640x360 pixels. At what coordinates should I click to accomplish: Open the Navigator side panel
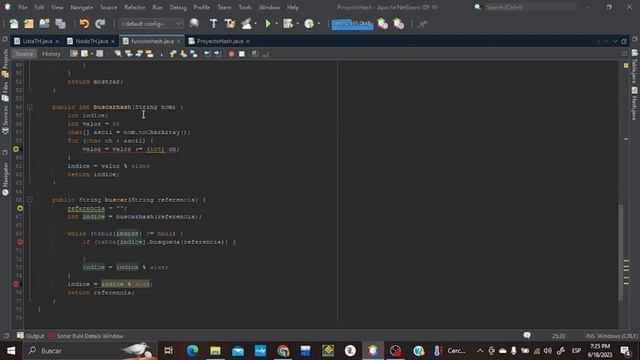tap(5, 179)
